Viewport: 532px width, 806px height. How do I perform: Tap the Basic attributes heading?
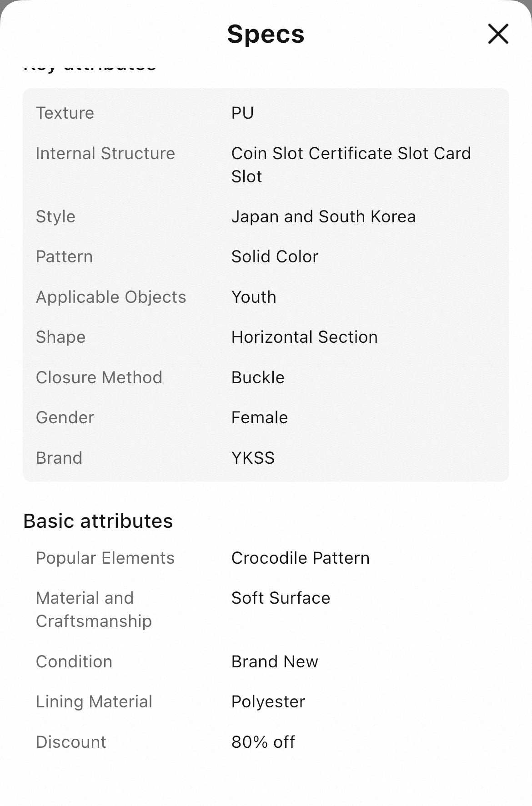tap(98, 521)
